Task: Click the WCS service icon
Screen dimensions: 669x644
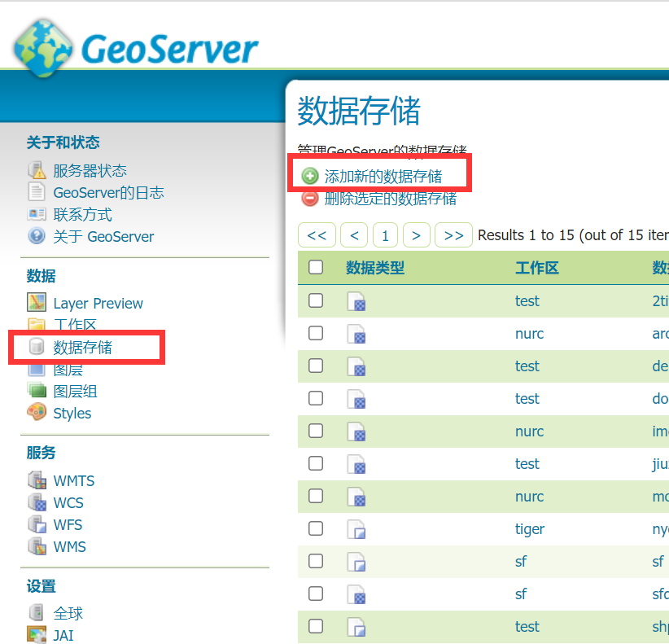Action: click(37, 502)
